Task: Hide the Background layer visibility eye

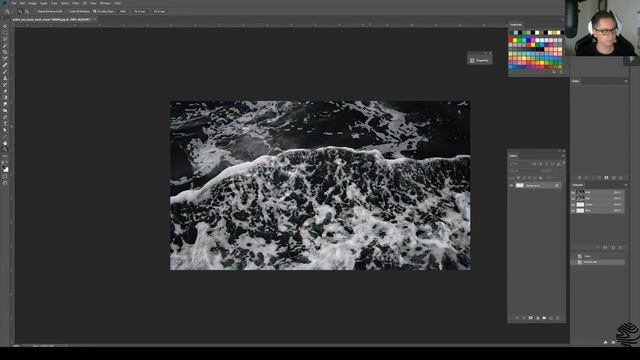Action: pyautogui.click(x=511, y=185)
